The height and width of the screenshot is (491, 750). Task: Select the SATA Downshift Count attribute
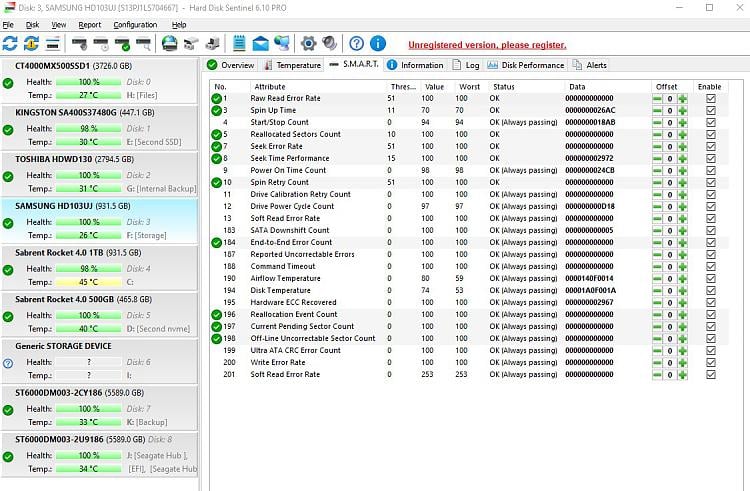pos(469,230)
